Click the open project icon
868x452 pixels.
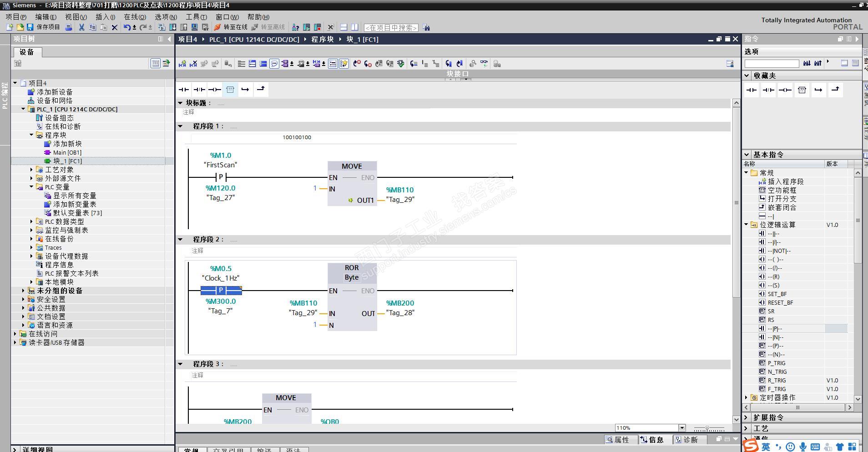(20, 27)
